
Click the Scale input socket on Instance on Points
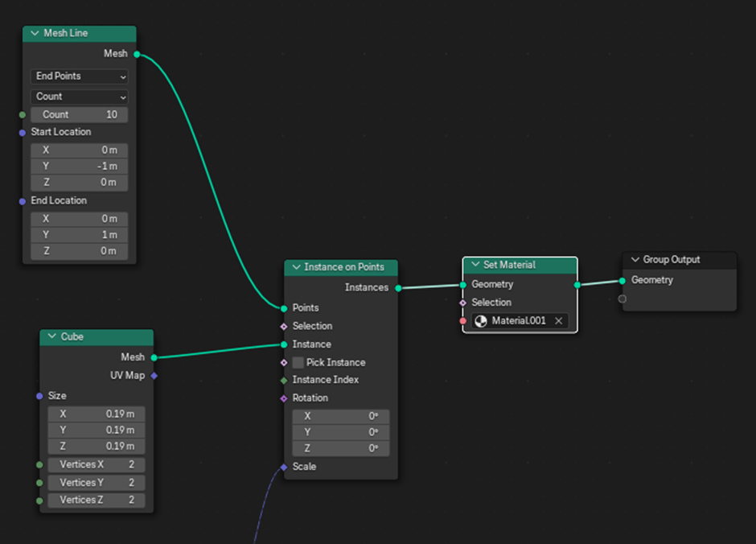[x=284, y=467]
